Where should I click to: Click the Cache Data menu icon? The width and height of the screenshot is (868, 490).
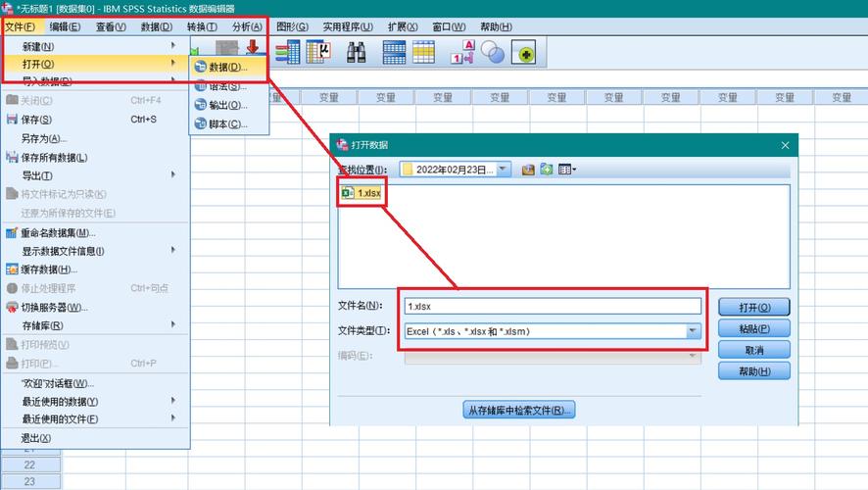tap(12, 269)
